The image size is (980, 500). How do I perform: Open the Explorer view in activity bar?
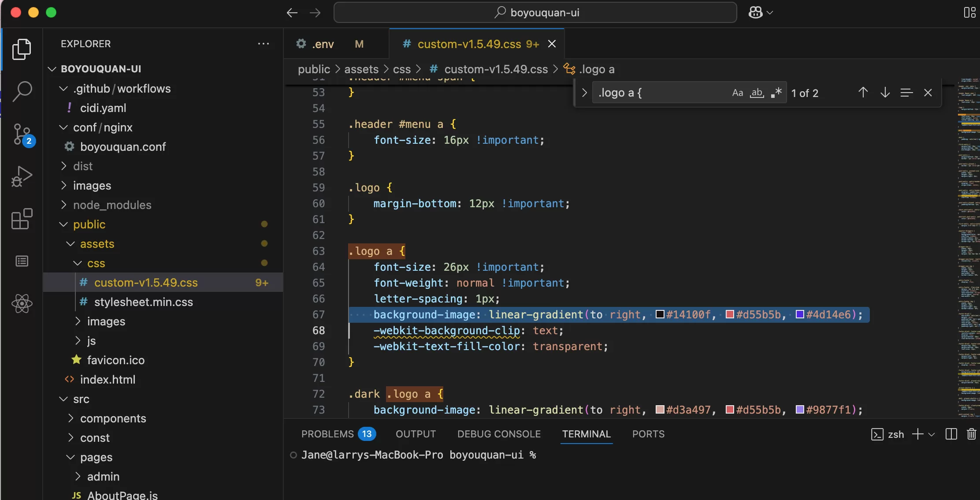tap(22, 49)
